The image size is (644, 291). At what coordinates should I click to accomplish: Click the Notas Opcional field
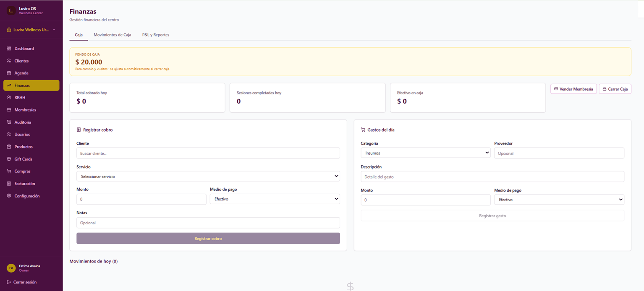click(208, 223)
